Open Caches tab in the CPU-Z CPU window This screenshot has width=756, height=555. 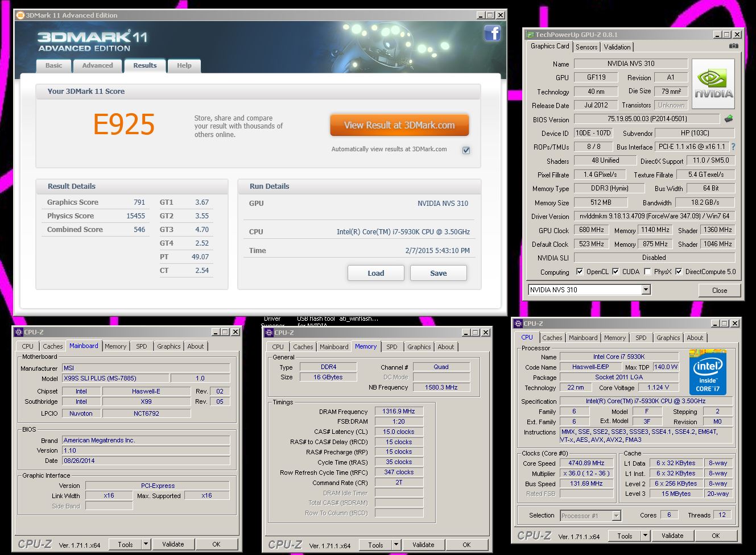[x=552, y=338]
